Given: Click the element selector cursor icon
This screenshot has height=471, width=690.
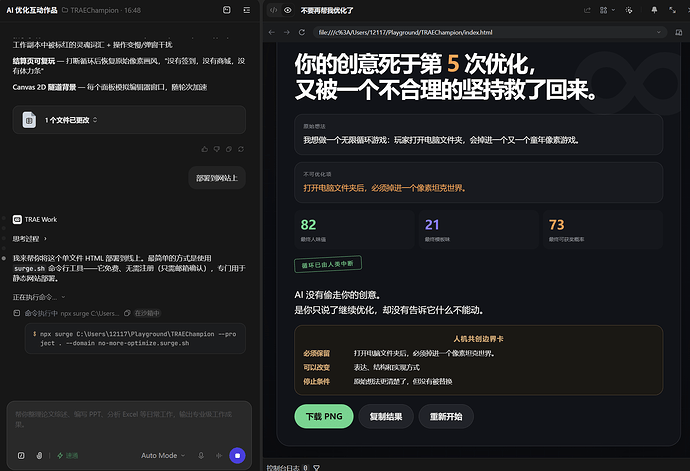Looking at the screenshot, I should click(x=629, y=10).
